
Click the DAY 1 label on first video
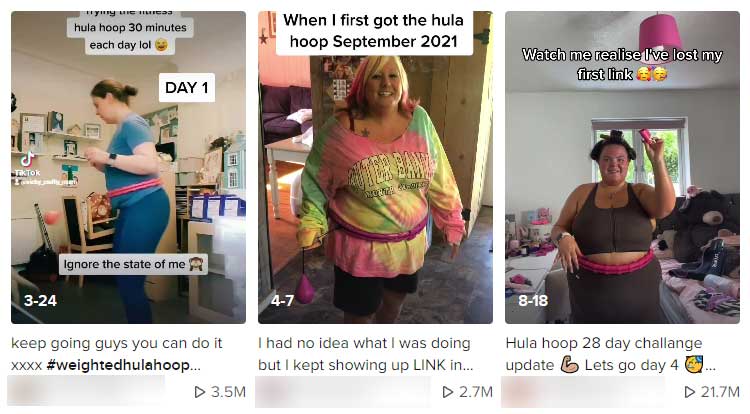coord(187,87)
